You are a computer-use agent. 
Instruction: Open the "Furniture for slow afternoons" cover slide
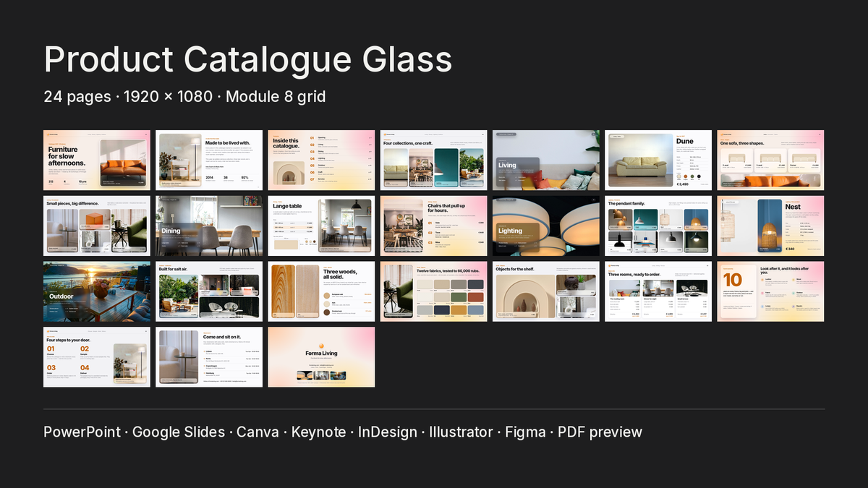(x=97, y=160)
